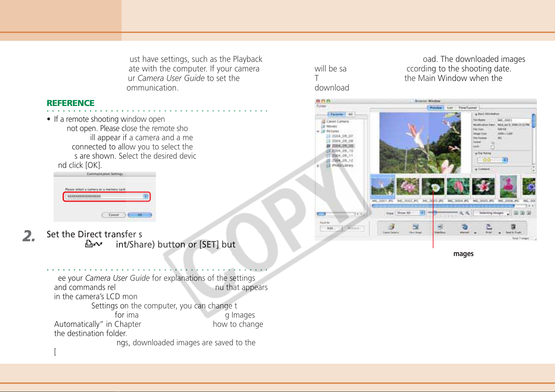This screenshot has width=555, height=392.
Task: Click the Internet toolbar button
Action: 464,228
